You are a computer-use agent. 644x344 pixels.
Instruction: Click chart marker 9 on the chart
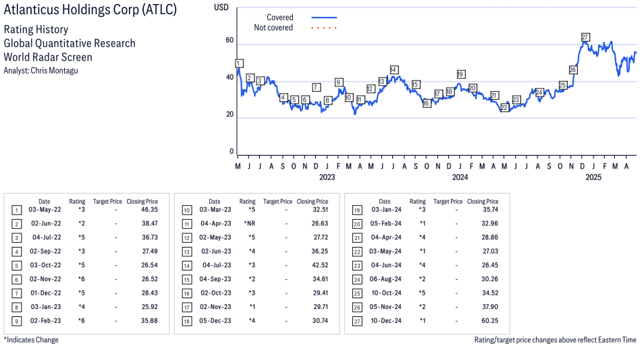point(338,82)
